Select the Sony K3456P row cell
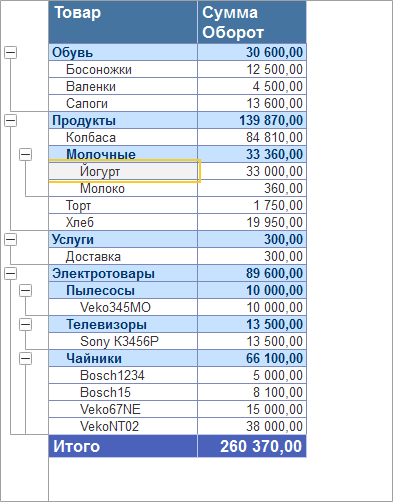Image resolution: width=393 pixels, height=502 pixels. point(123,341)
